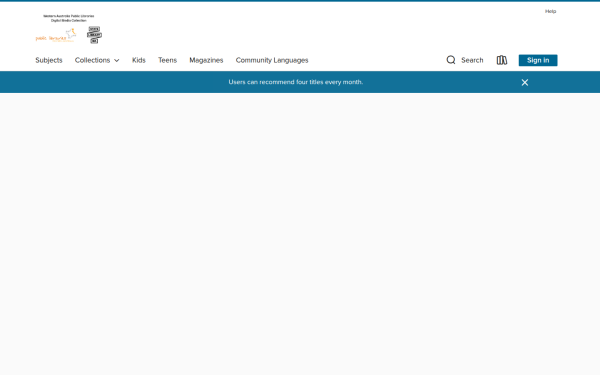600x375 pixels.
Task: Open Community Languages page
Action: [x=272, y=60]
